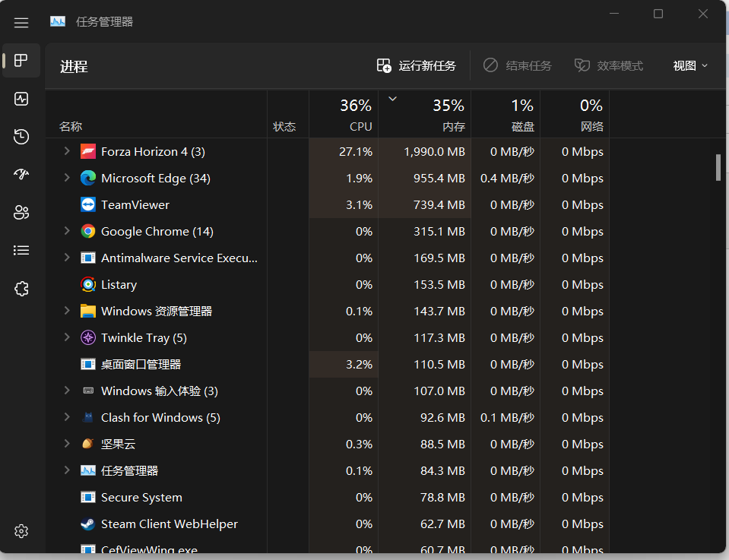Open the hamburger navigation menu
This screenshot has width=729, height=560.
coord(21,22)
